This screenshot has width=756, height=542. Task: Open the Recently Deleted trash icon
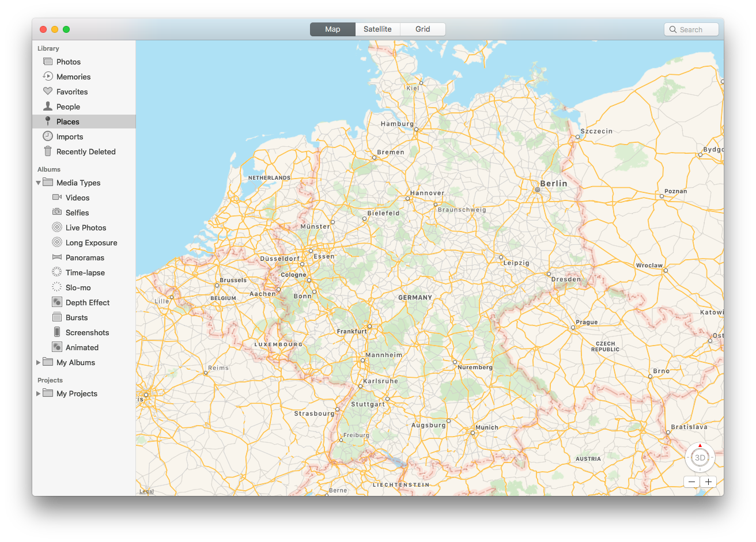[x=48, y=151]
